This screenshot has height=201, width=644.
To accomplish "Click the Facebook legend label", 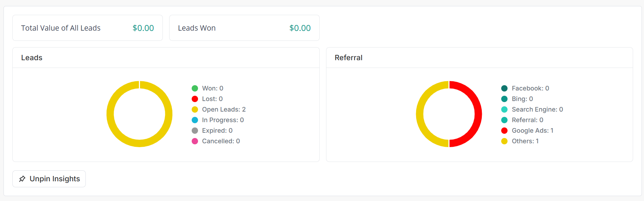I will 530,88.
